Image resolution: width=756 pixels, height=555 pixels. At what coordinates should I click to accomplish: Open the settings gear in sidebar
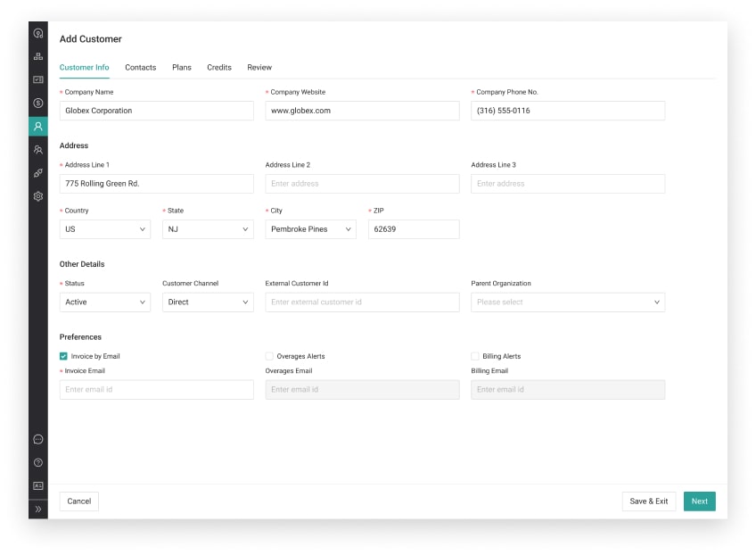click(x=38, y=196)
